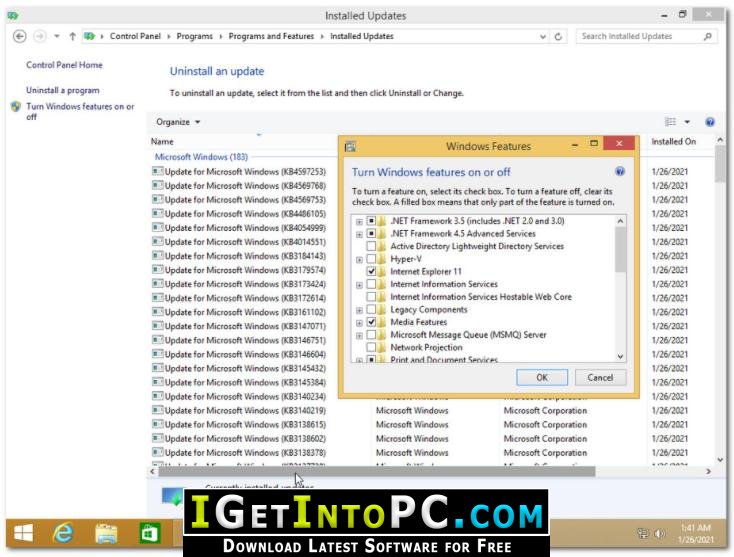Viewport: 734px width, 557px height.
Task: Open the Organize dropdown menu
Action: tap(178, 122)
